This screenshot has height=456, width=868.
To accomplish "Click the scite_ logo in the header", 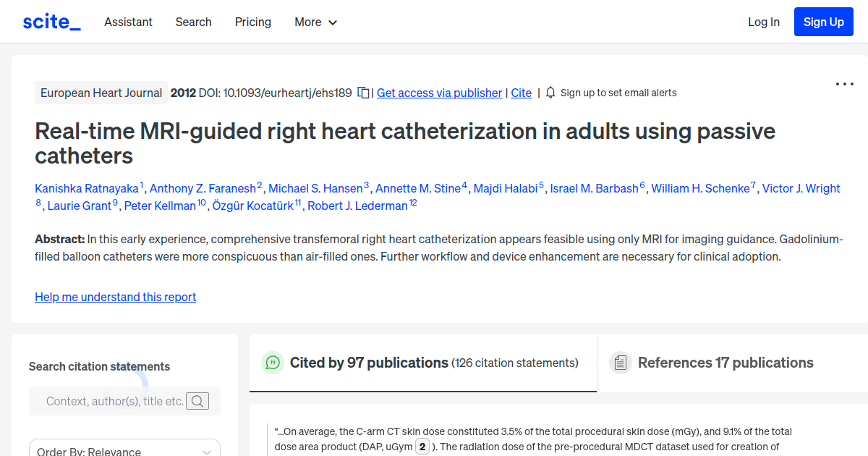I will coord(51,21).
